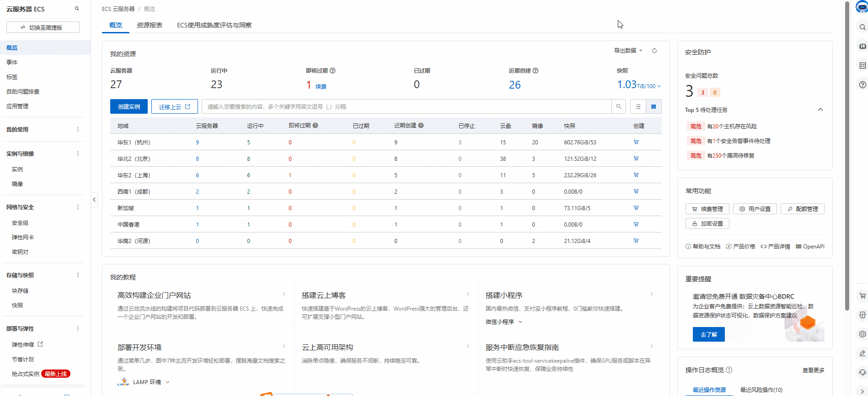The height and width of the screenshot is (396, 868).
Task: Open the more options for 我的常用
Action: click(x=78, y=130)
